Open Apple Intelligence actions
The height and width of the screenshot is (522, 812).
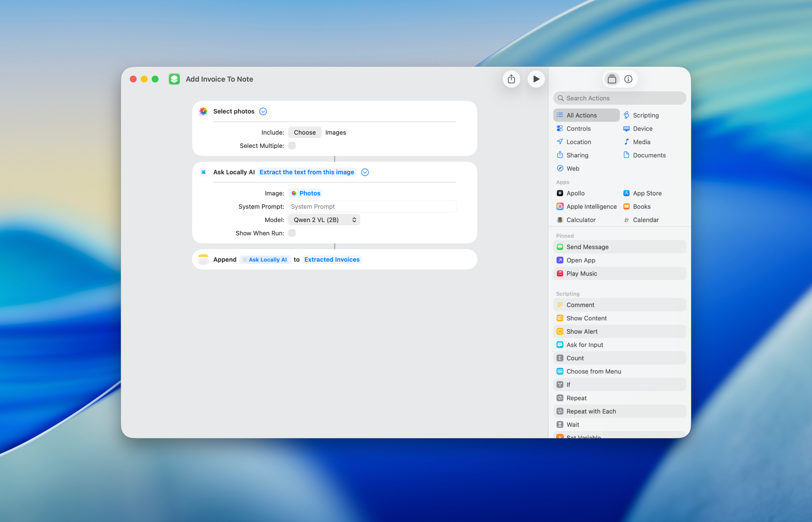(x=591, y=207)
